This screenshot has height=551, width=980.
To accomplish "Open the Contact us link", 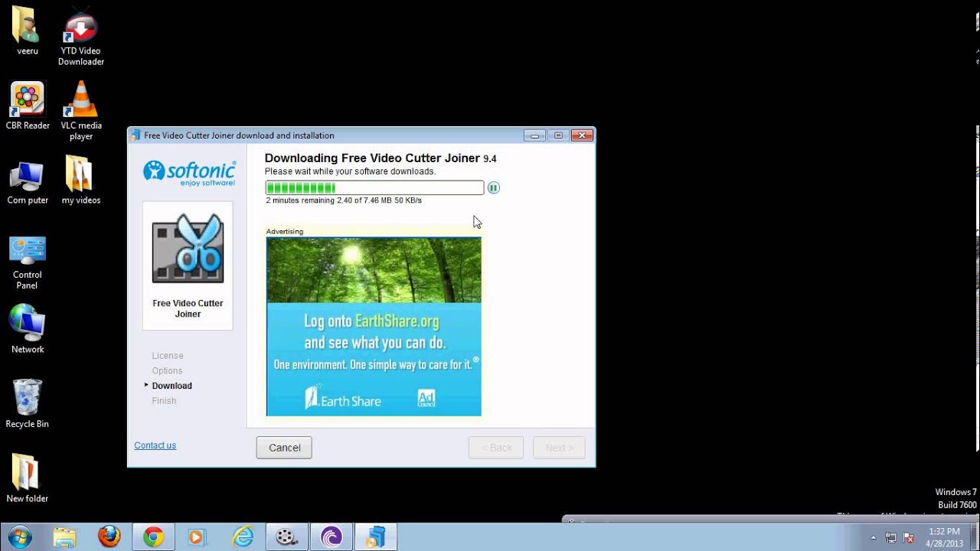I will coord(155,445).
